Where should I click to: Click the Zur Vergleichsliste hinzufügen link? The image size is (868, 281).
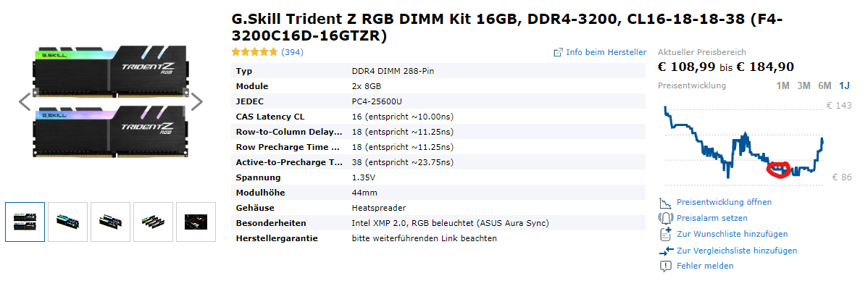coord(737,251)
